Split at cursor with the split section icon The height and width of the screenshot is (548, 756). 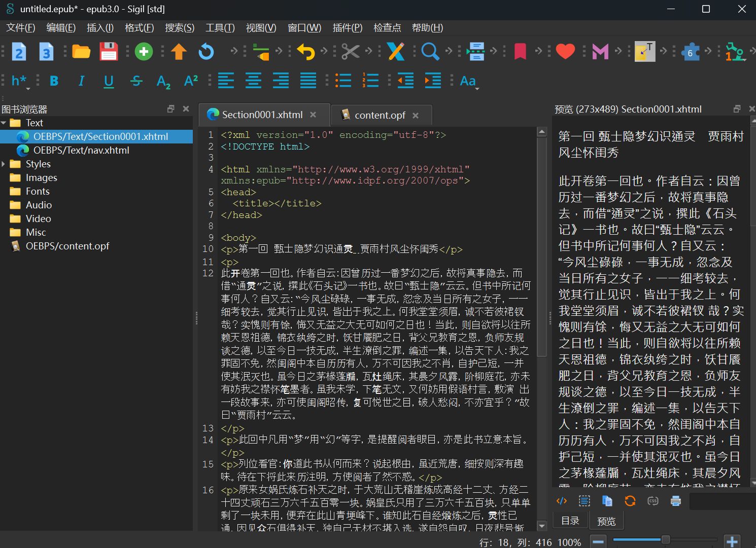pyautogui.click(x=475, y=52)
